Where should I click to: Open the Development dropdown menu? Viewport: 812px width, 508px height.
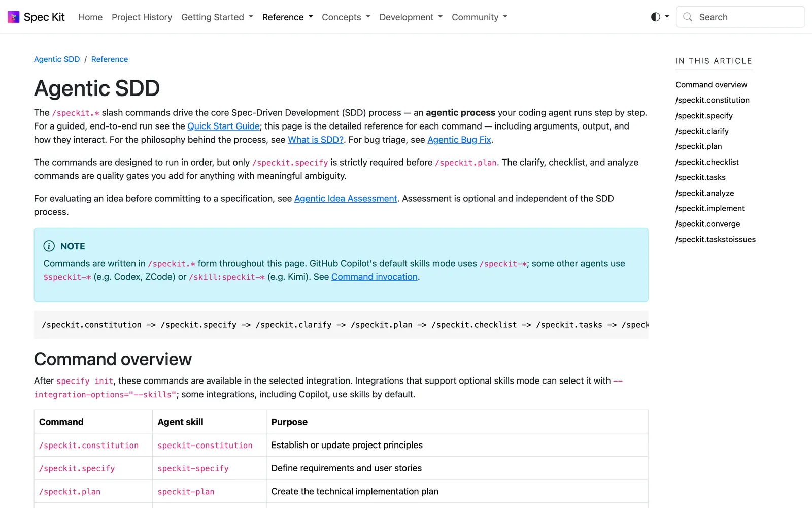click(411, 17)
